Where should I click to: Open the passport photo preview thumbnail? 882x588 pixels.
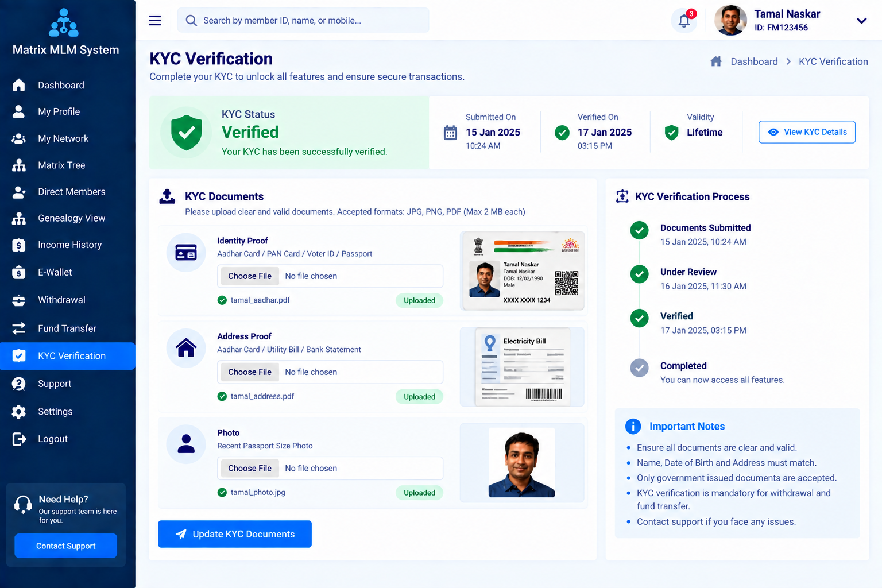pyautogui.click(x=522, y=463)
